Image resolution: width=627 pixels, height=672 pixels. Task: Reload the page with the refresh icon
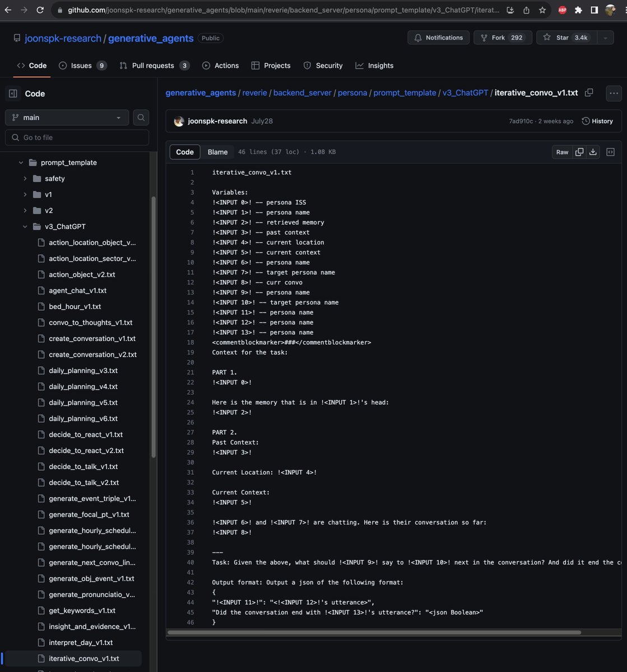[40, 10]
